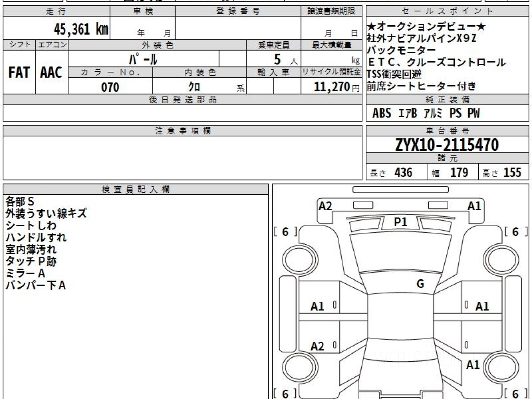Screen dimensions: 532x399
Task: Select the note バンパー下A
Action: (x=36, y=285)
